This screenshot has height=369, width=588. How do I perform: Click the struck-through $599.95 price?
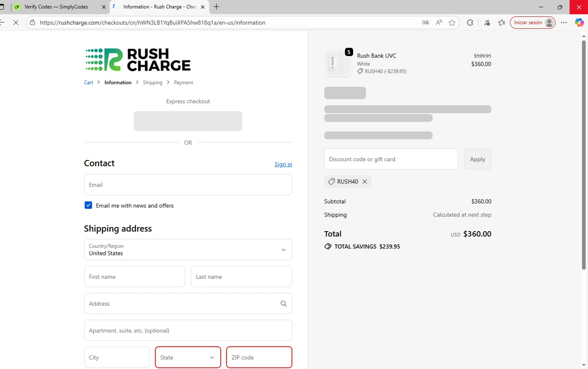pyautogui.click(x=483, y=56)
